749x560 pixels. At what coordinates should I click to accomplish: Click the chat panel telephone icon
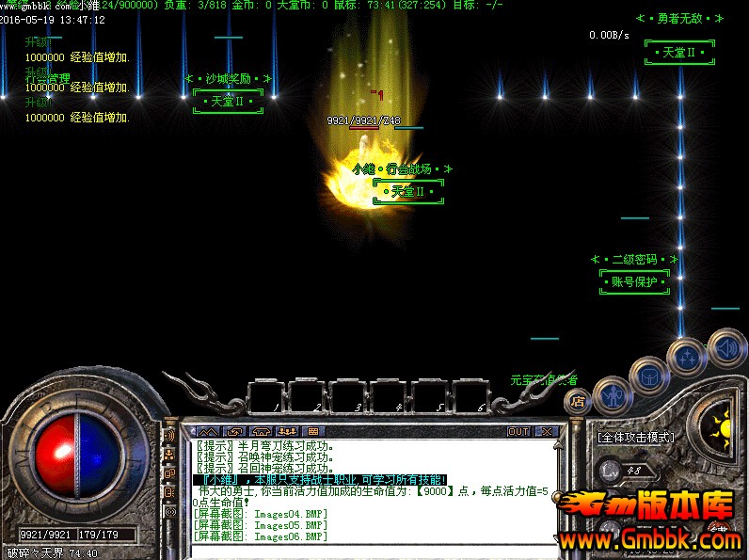coord(262,431)
